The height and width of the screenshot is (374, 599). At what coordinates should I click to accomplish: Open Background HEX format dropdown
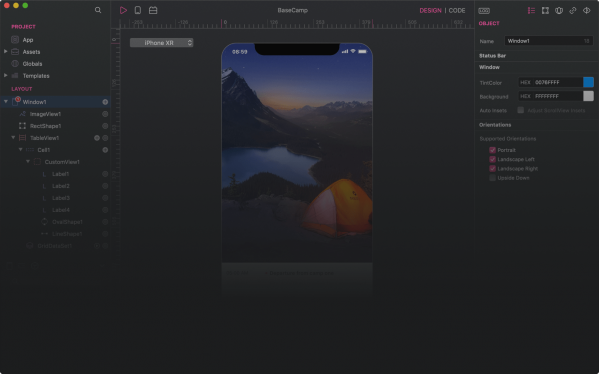click(x=525, y=96)
